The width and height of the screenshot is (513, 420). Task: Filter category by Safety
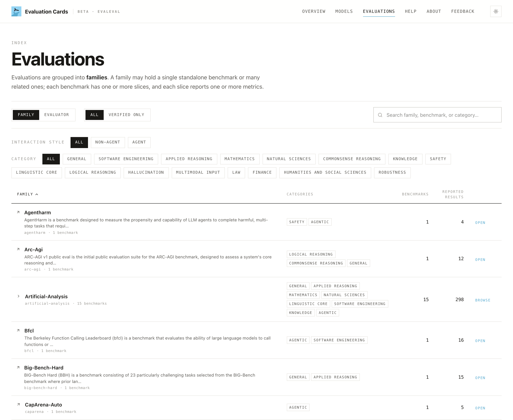coord(438,159)
